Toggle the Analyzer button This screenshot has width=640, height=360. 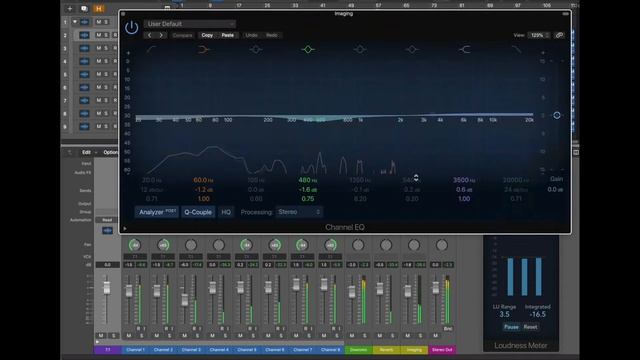157,212
